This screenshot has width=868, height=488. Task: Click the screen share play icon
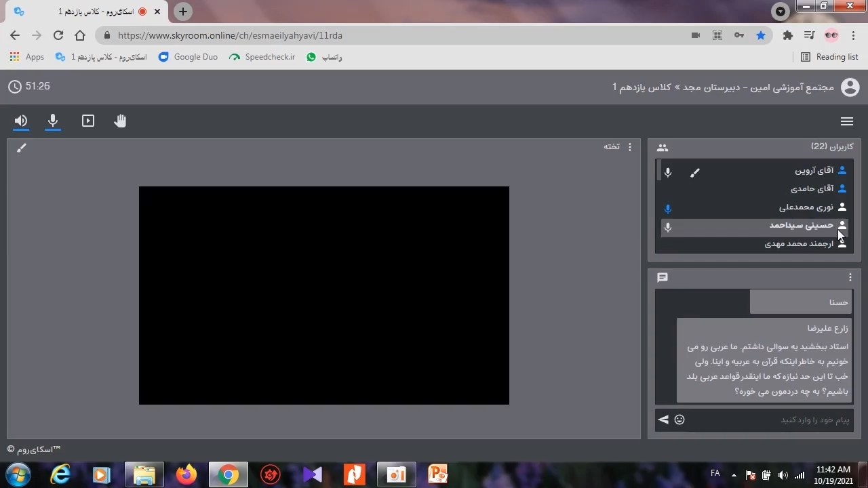coord(88,121)
